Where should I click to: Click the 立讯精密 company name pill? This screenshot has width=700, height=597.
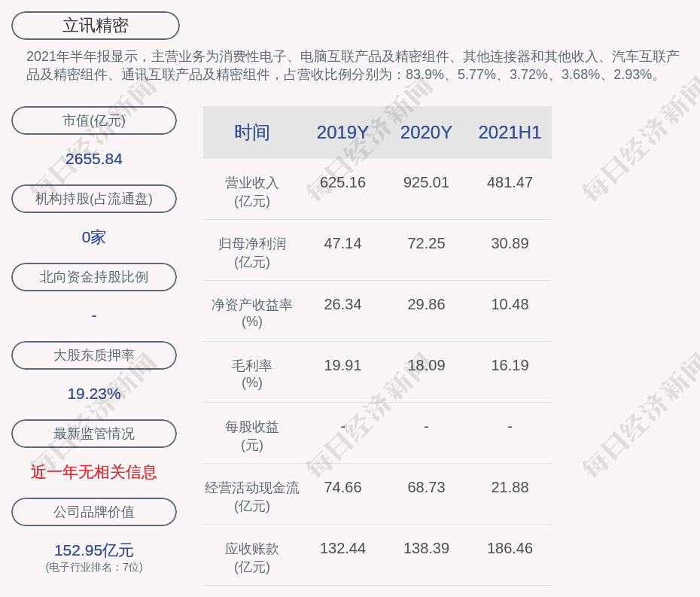96,26
